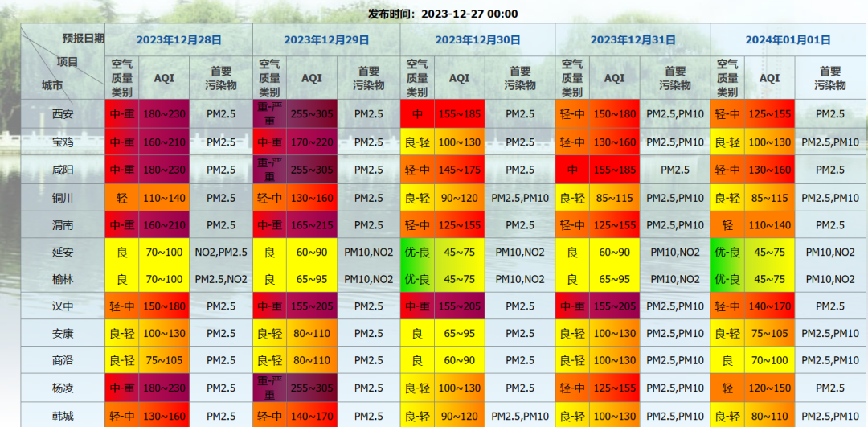Click the 2024年01月01日 date header
Screen dimensions: 868x427
tap(788, 39)
